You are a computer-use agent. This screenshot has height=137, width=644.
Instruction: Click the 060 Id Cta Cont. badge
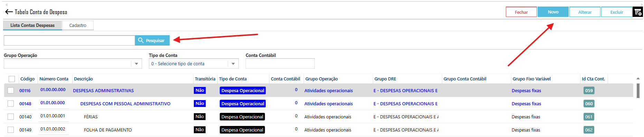point(589,104)
